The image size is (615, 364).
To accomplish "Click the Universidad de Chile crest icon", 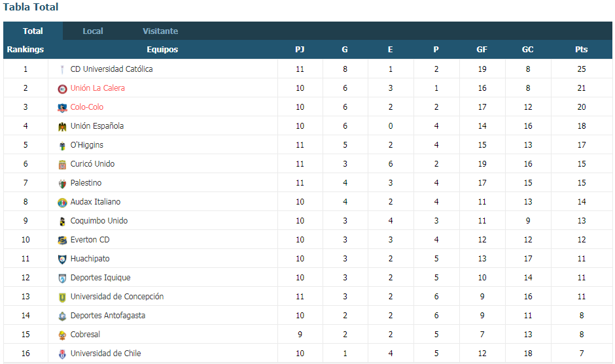I will pyautogui.click(x=62, y=354).
